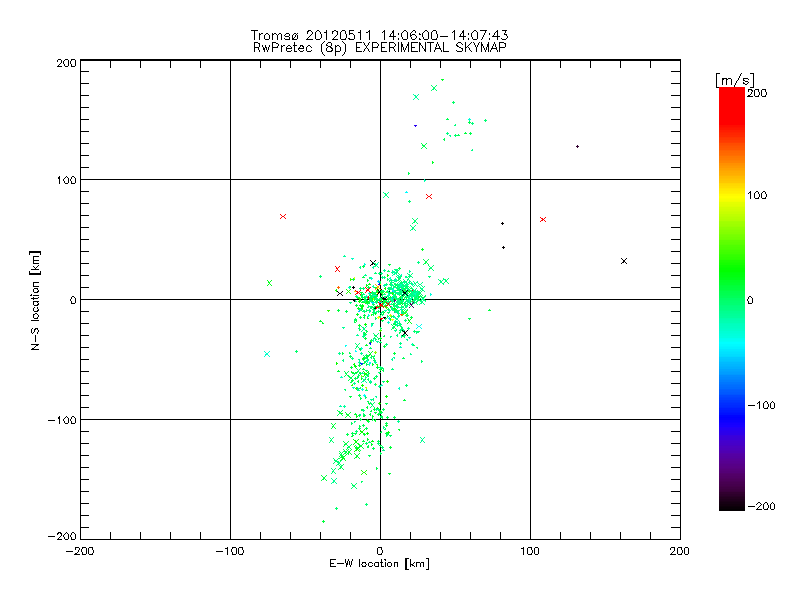
Task: Click the red X marker east of the 100 km gridline
Action: coord(543,219)
